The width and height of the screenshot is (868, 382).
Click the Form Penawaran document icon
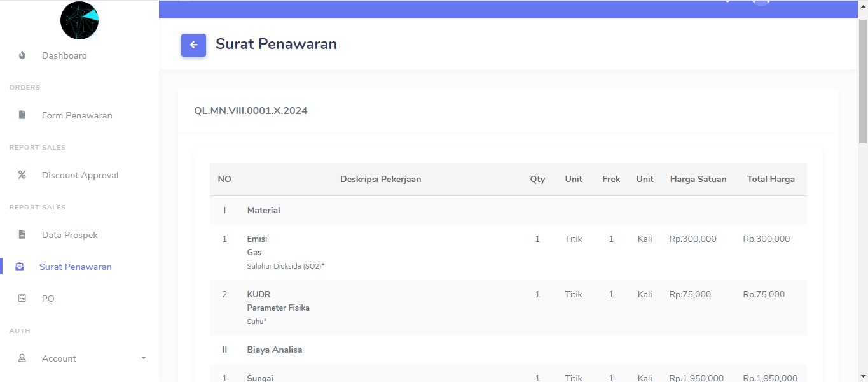click(22, 115)
